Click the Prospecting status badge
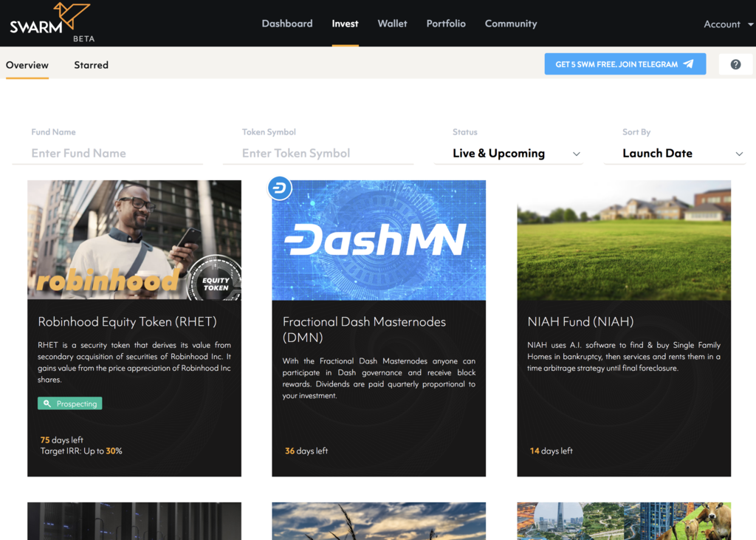 point(70,403)
